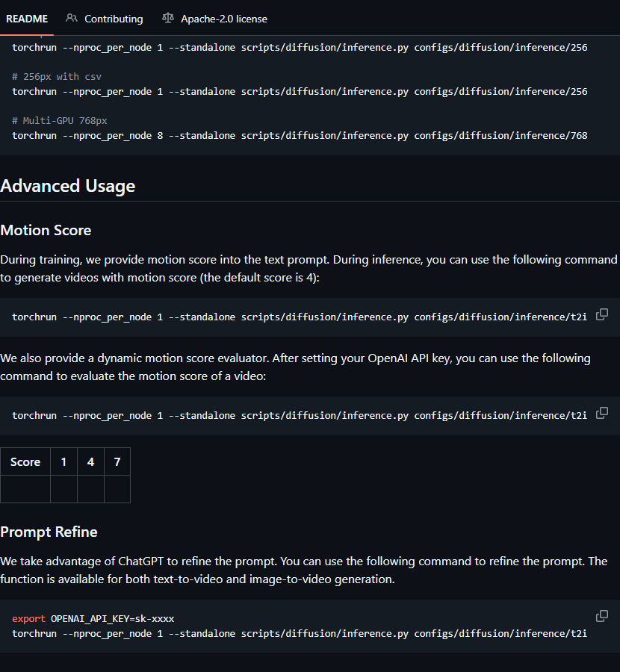Click the OPENAI_API_KEY=sk-xxxx text

pos(113,619)
